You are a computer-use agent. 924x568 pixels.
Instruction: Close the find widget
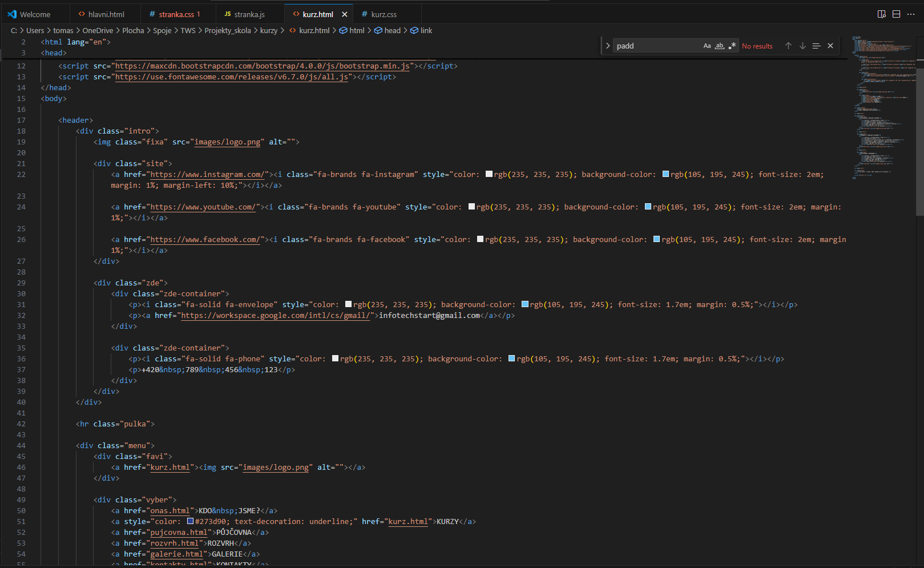(830, 46)
